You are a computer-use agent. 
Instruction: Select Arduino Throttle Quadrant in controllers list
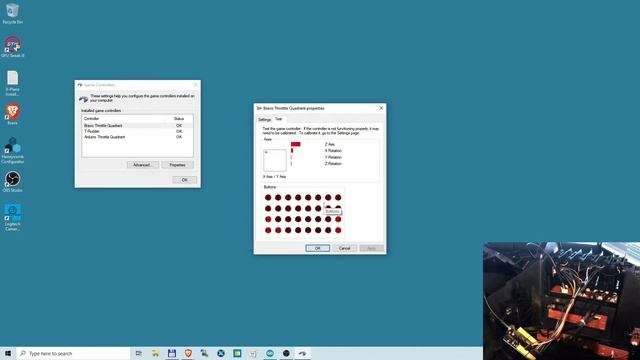(x=137, y=137)
